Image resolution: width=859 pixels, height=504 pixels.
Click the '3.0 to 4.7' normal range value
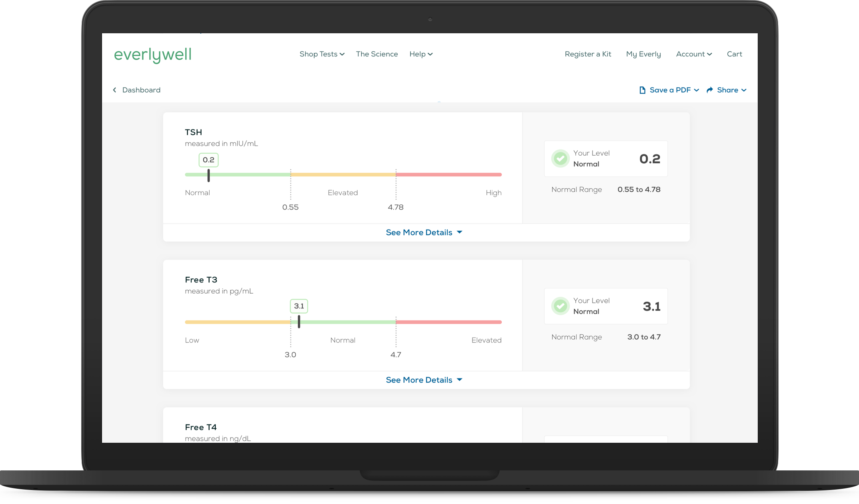(644, 337)
